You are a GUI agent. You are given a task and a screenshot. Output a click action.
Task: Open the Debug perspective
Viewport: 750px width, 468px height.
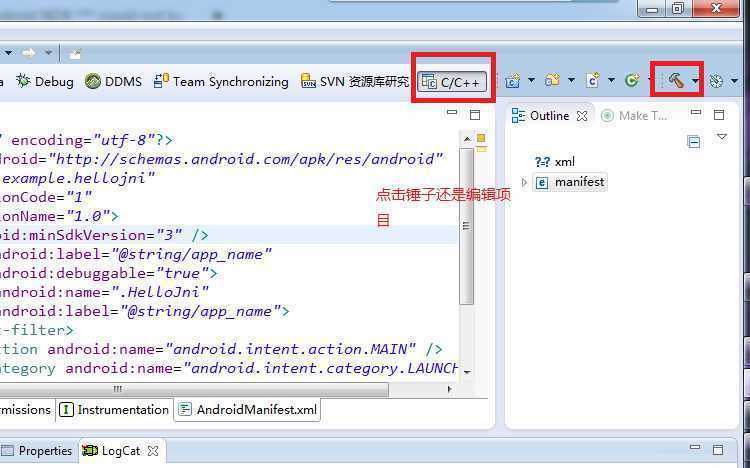[x=44, y=81]
